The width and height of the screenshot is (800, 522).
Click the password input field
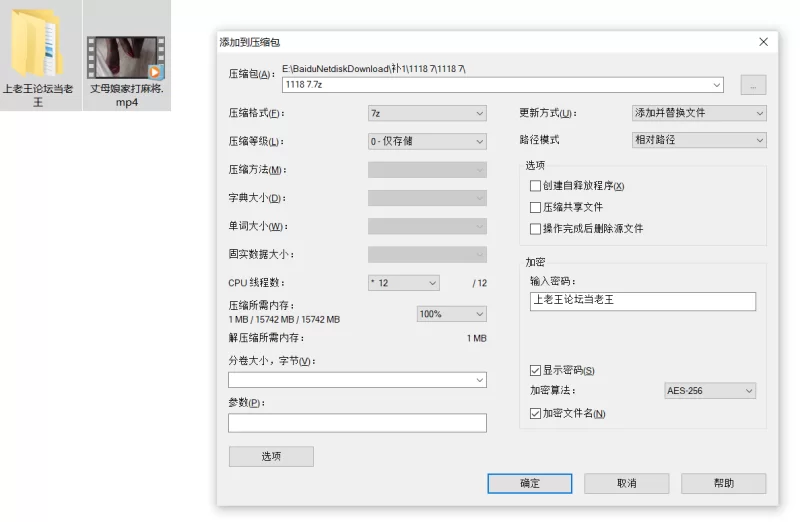tap(642, 301)
